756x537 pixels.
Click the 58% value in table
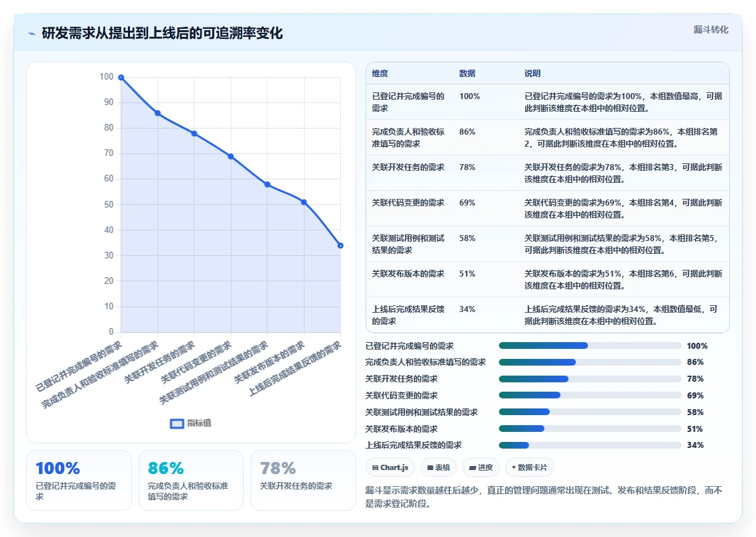[x=467, y=238]
